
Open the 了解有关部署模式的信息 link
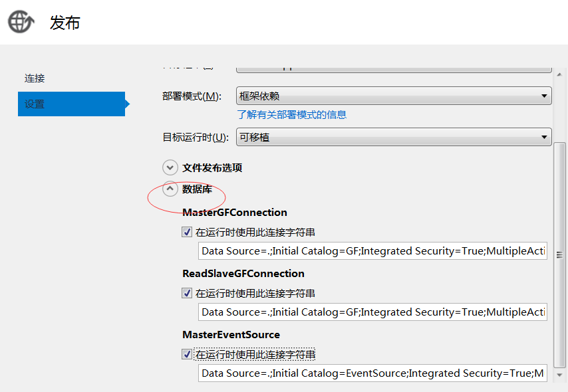coord(292,114)
